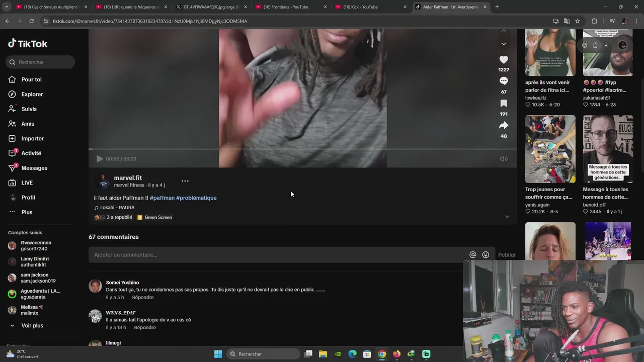Open the #paffman hashtag
The width and height of the screenshot is (644, 362).
(x=162, y=198)
